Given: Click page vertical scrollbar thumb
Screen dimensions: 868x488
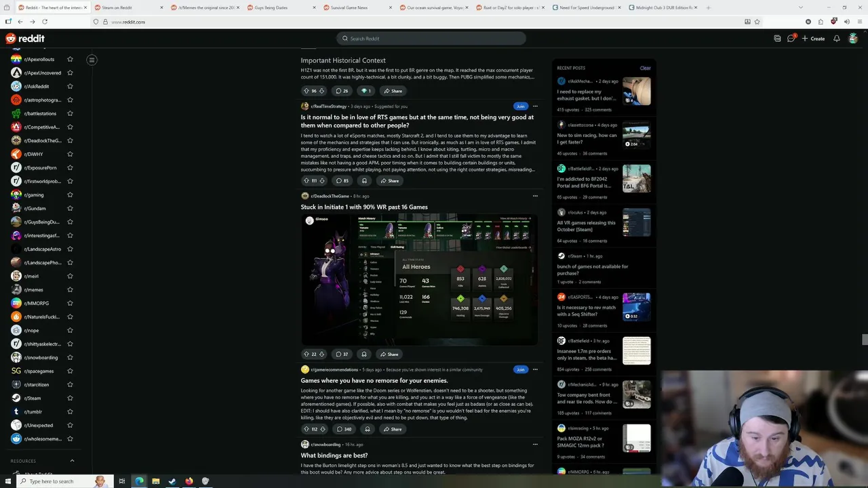Looking at the screenshot, I should (864, 339).
